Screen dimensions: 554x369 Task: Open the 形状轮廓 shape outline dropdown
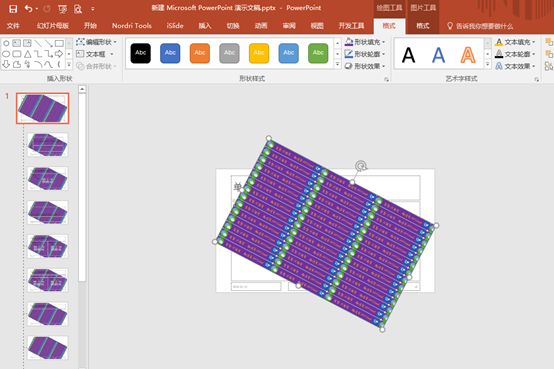tap(365, 54)
